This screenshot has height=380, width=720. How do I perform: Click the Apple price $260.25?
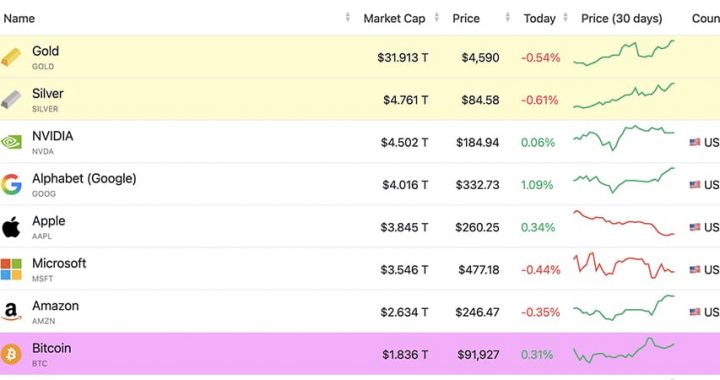(x=477, y=227)
